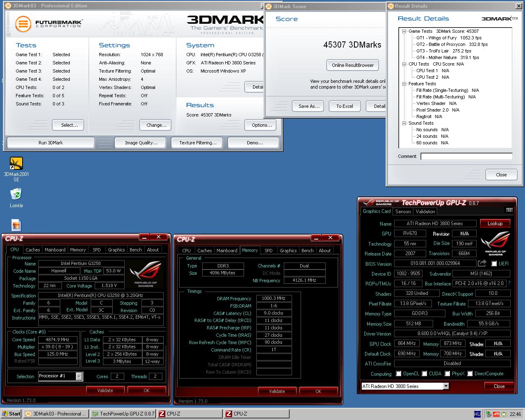Click the ROG logo in GPU-Z window

(495, 243)
